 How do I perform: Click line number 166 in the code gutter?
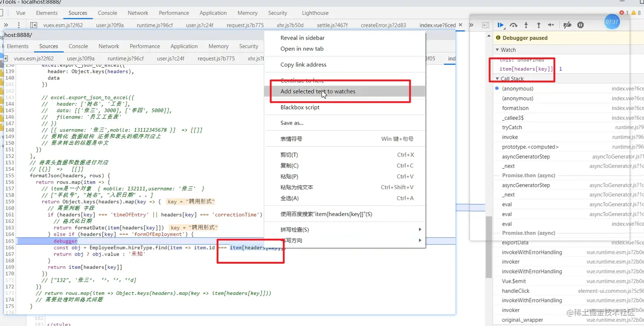9,248
